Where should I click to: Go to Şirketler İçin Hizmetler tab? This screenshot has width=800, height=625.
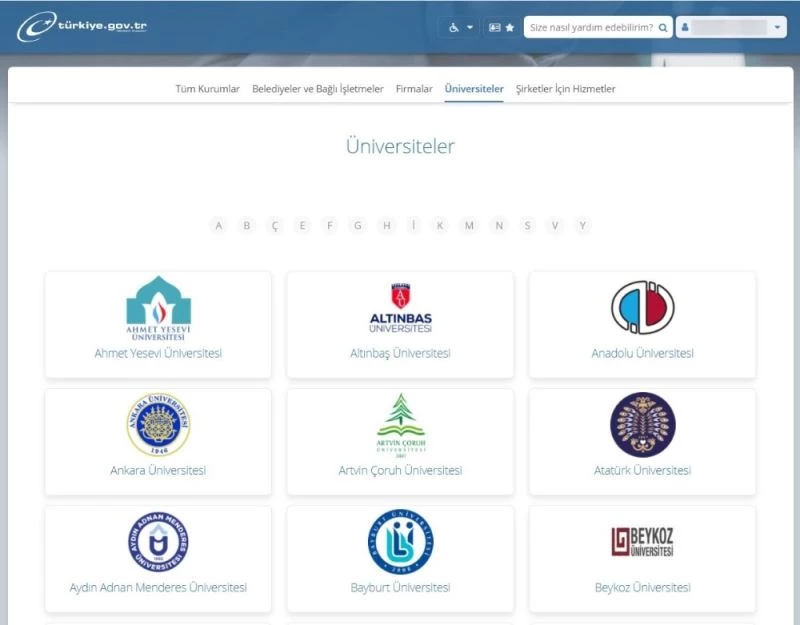(x=565, y=89)
